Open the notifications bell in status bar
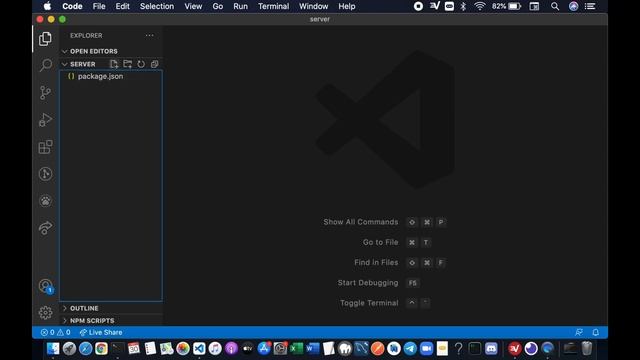This screenshot has width=640, height=360. 596,332
